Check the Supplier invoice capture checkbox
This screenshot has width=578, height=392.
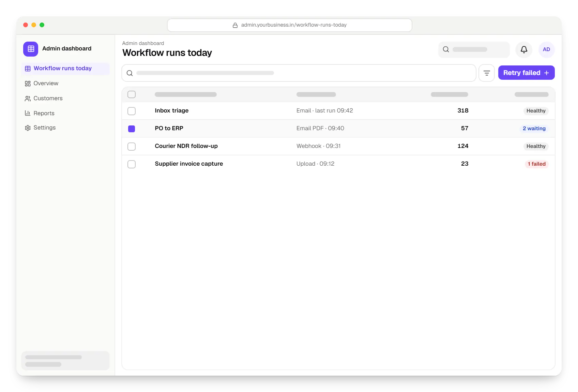click(x=132, y=164)
